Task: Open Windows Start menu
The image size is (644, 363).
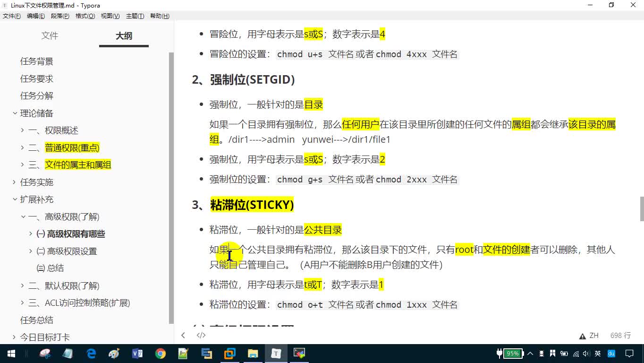Action: click(x=11, y=353)
